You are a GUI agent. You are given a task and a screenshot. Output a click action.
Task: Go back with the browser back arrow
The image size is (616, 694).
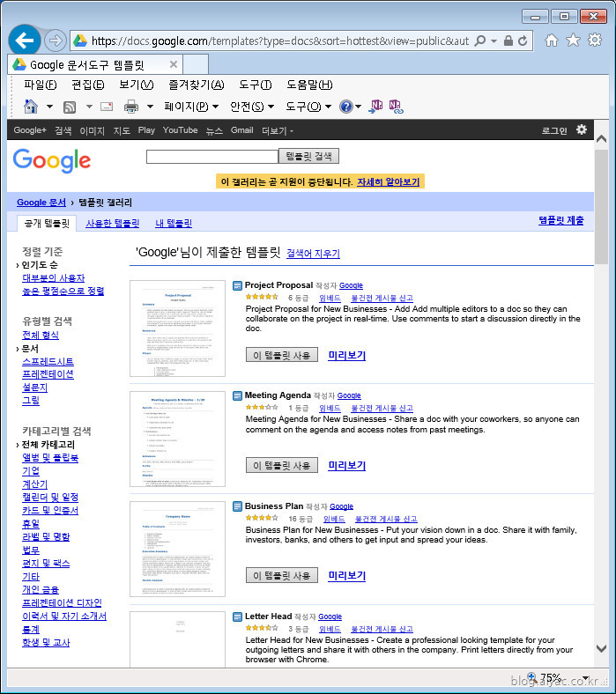click(x=25, y=41)
